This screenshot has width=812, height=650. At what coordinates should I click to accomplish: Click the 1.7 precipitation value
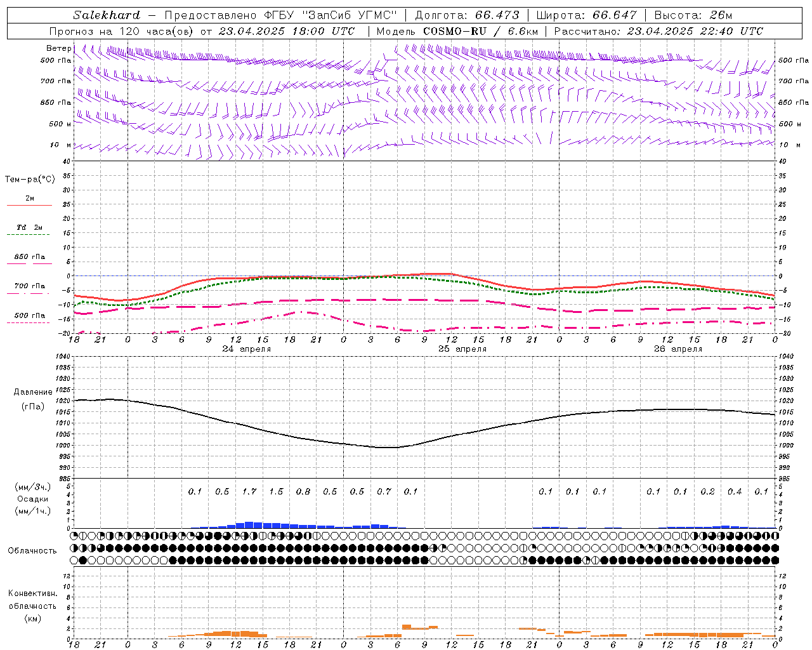click(249, 491)
